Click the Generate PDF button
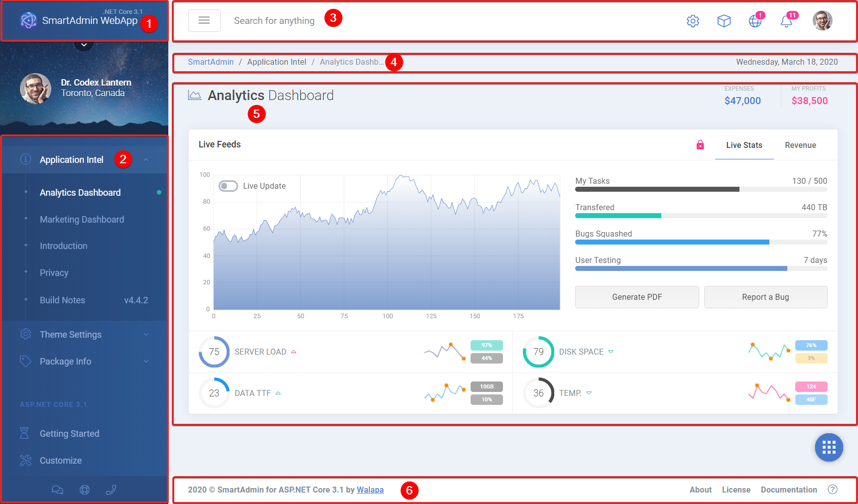Screen dimensions: 858x504 (636, 297)
